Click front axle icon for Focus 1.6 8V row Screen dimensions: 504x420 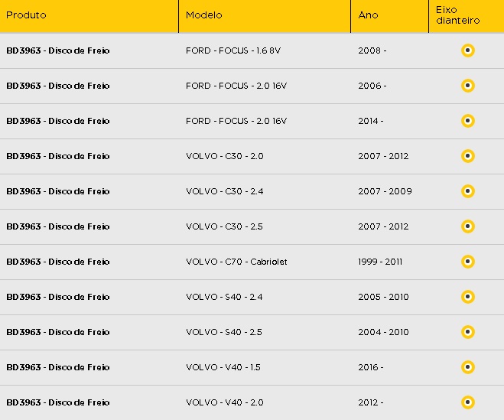coord(468,50)
